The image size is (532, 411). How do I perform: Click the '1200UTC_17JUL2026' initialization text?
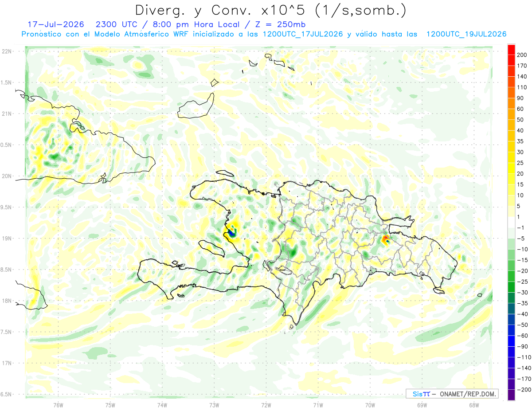coord(303,34)
